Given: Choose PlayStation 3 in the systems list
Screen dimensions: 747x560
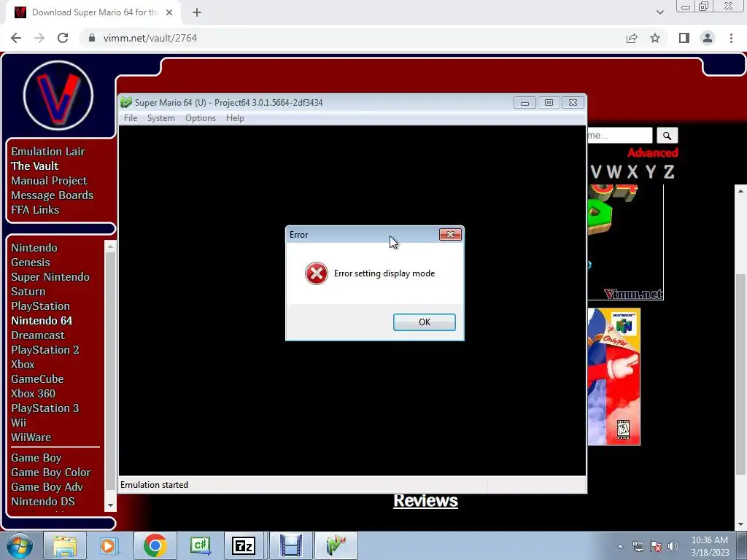Looking at the screenshot, I should pyautogui.click(x=45, y=408).
